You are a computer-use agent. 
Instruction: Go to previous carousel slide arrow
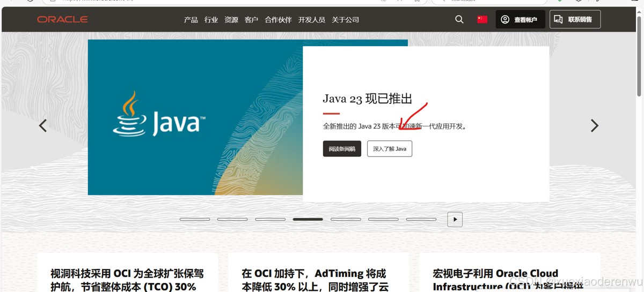[43, 125]
